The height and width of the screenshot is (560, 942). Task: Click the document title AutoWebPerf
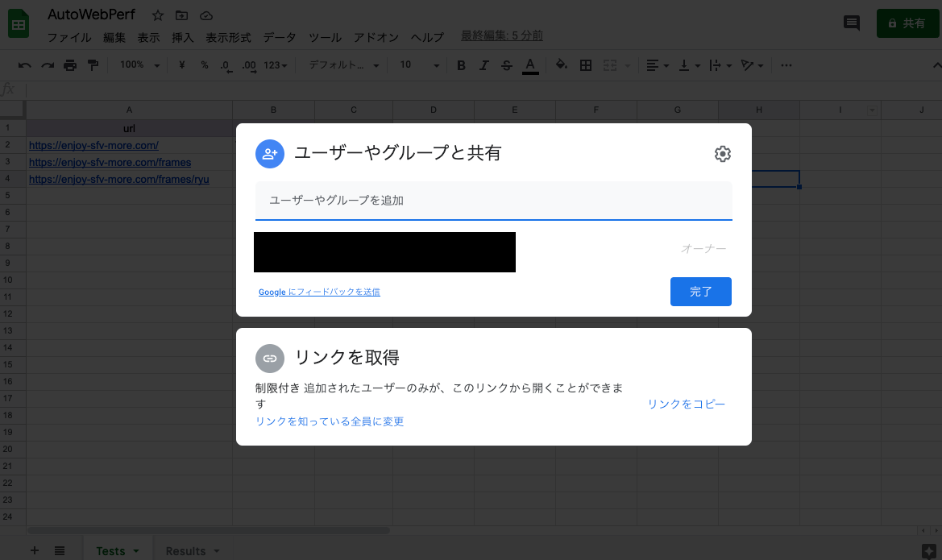click(x=91, y=15)
